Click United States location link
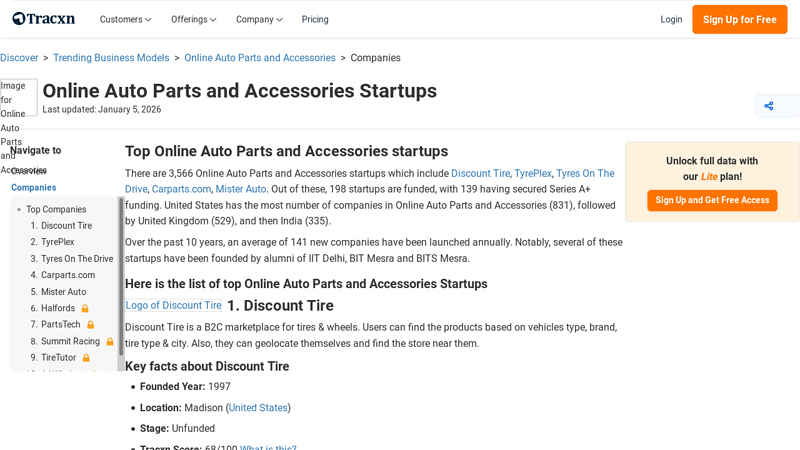The image size is (800, 450). coord(258,408)
